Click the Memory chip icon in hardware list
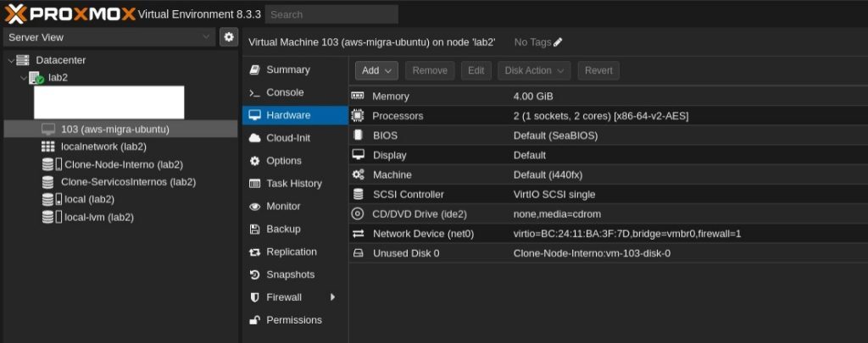 tap(358, 97)
